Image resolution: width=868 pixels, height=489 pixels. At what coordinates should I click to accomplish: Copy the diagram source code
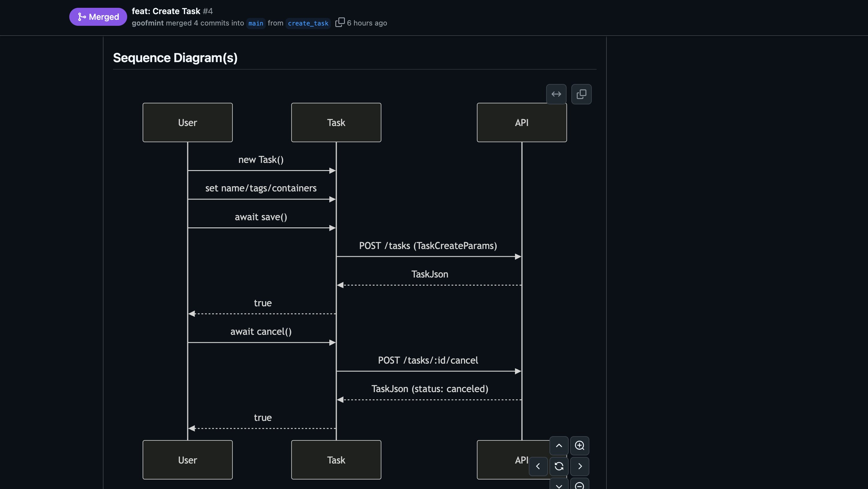pyautogui.click(x=582, y=94)
